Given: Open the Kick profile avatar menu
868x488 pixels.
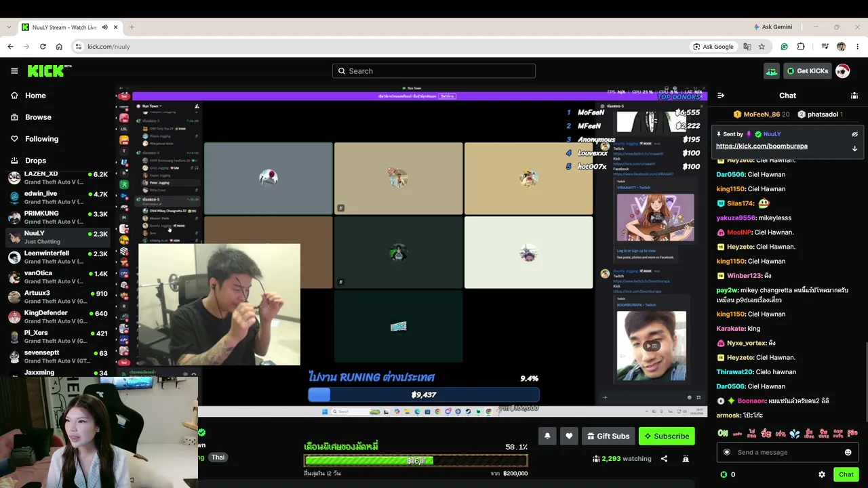Looking at the screenshot, I should pos(842,71).
